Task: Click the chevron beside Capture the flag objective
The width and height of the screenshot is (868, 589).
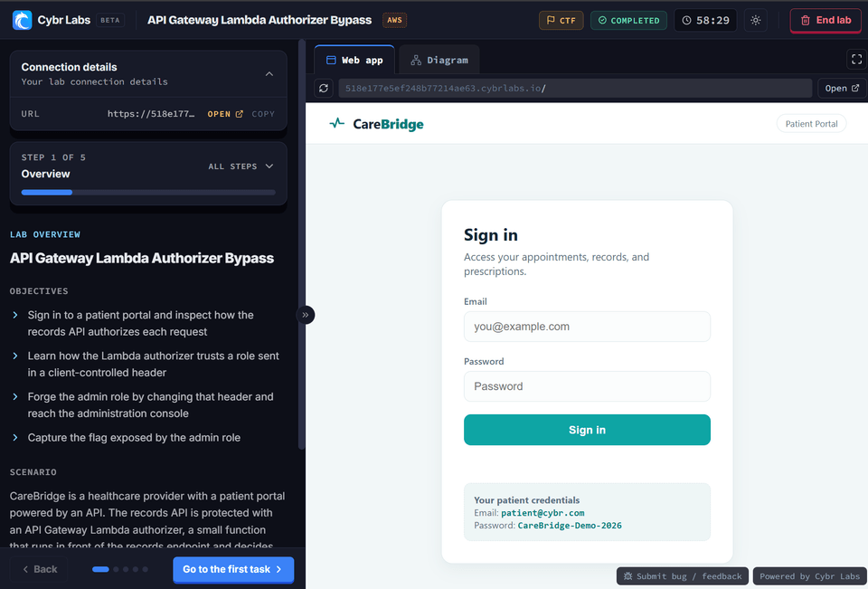Action: 15,438
